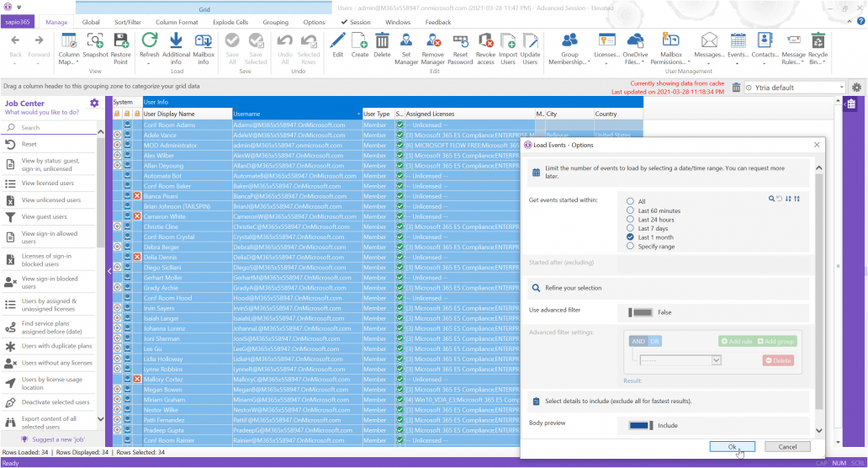
Task: Open the Contacts ribbon icon
Action: pyautogui.click(x=765, y=41)
